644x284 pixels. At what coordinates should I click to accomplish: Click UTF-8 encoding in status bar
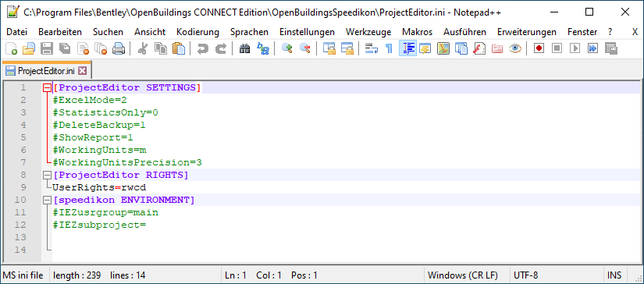click(525, 275)
